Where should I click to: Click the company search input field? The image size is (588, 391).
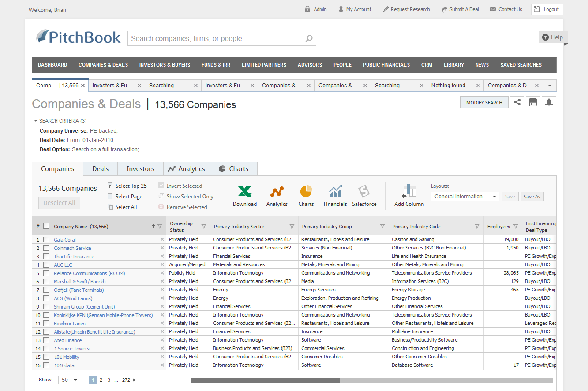pos(222,38)
